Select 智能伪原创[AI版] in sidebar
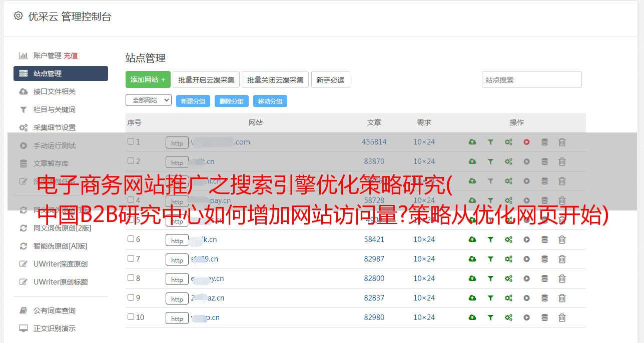Viewport: 644px width, 343px height. click(x=61, y=246)
